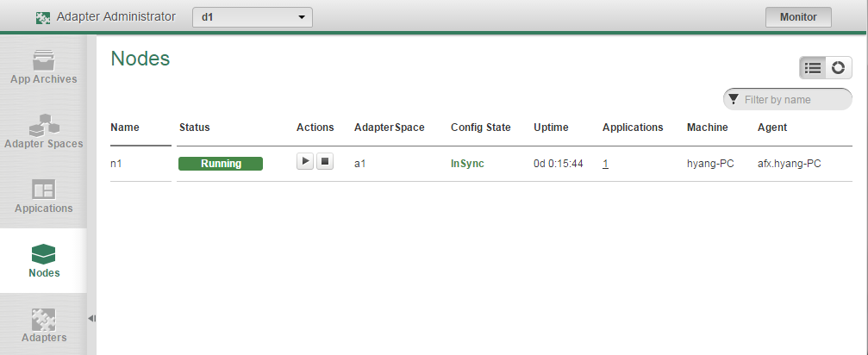This screenshot has height=355, width=868.
Task: Collapse the sidebar with the arrow handle
Action: pos(92,318)
